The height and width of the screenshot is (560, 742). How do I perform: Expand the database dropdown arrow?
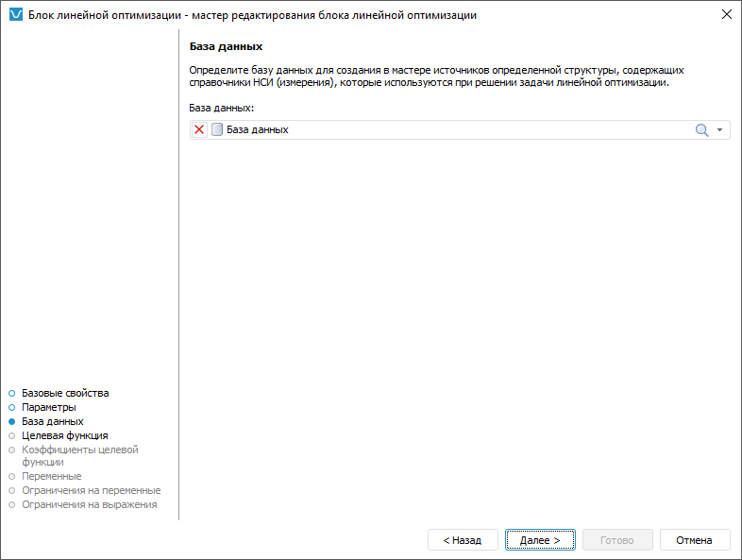(x=720, y=130)
